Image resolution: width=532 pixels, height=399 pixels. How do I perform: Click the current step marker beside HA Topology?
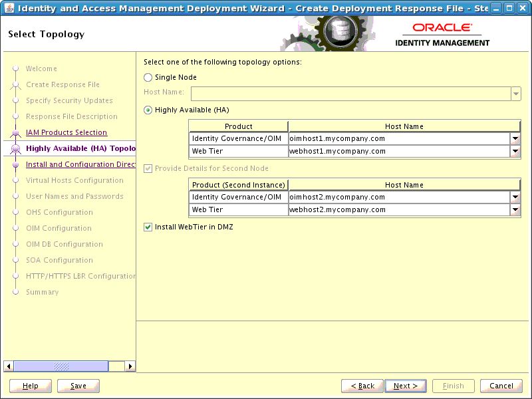point(15,149)
